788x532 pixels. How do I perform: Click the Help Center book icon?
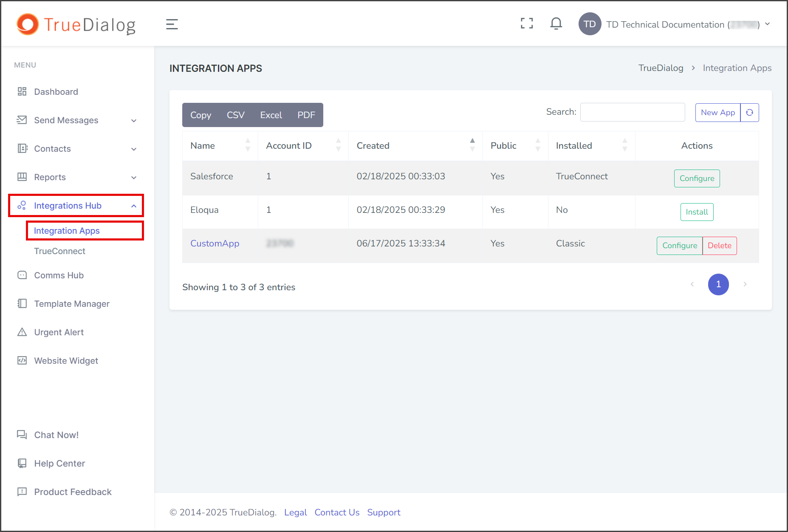pyautogui.click(x=22, y=463)
